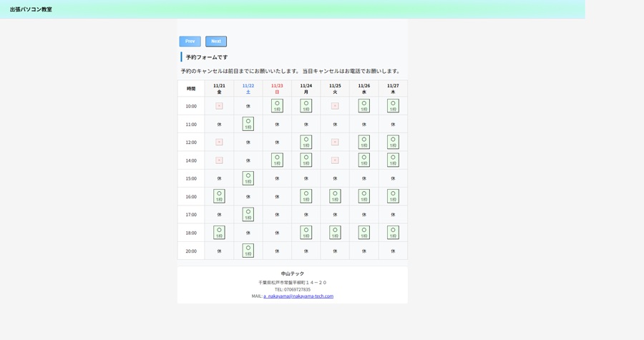Click unavailable X mark on 11/25 12:00
Viewport: 644px width, 340px height.
[335, 142]
